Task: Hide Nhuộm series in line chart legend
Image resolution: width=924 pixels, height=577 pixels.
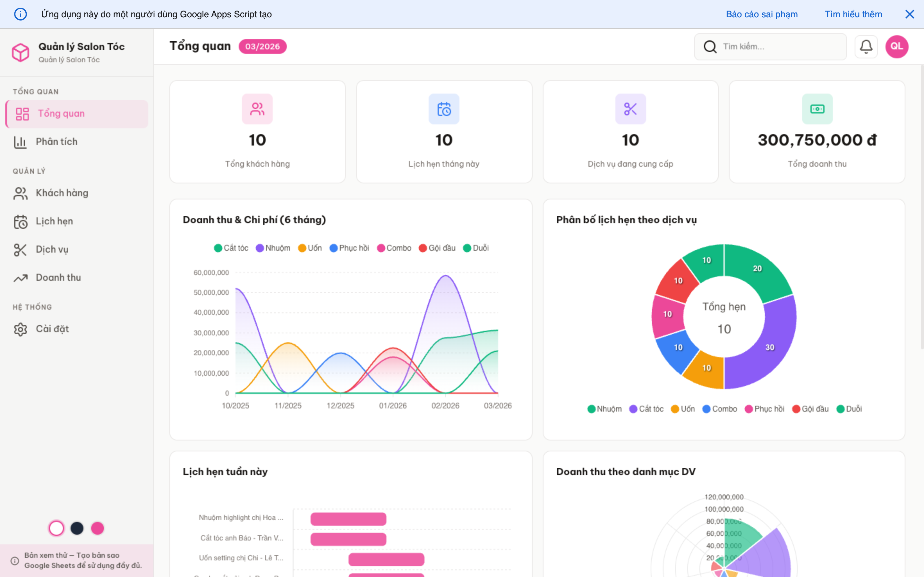Action: (273, 248)
